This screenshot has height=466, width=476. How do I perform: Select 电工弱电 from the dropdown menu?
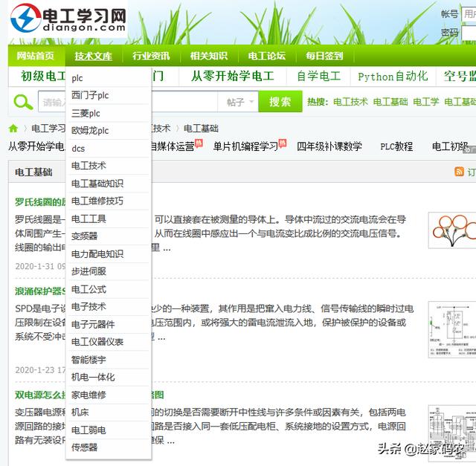[109, 430]
